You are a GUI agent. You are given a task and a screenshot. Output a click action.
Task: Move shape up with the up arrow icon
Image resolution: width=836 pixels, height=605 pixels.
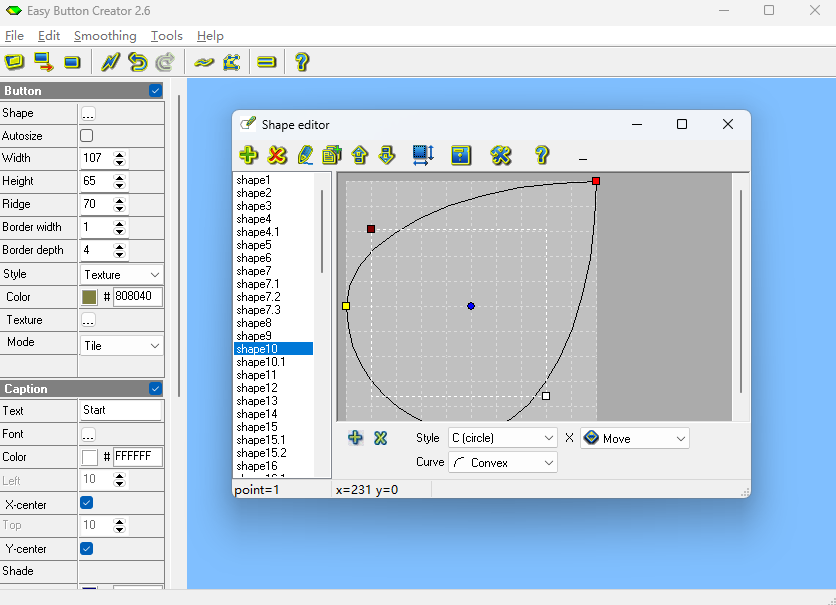point(360,155)
